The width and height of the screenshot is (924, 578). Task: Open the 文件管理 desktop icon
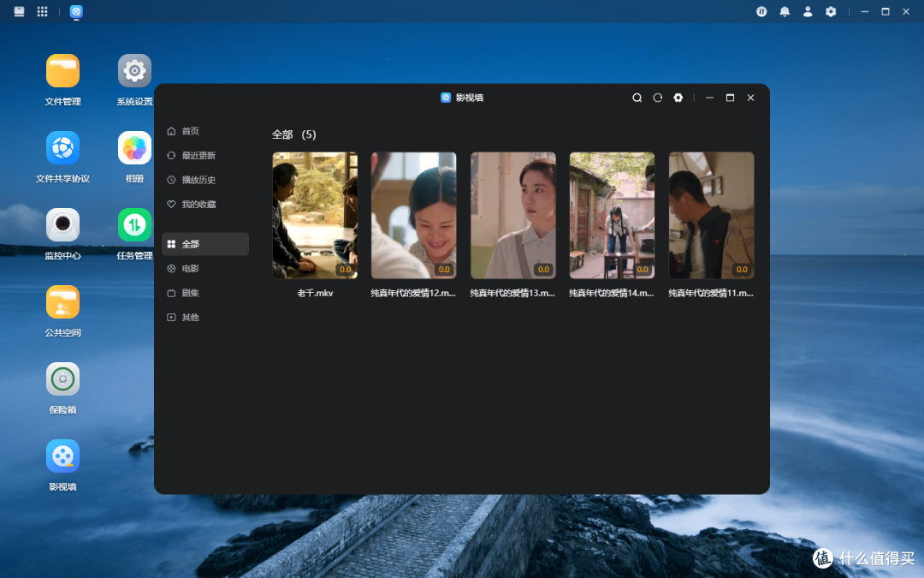click(x=63, y=71)
